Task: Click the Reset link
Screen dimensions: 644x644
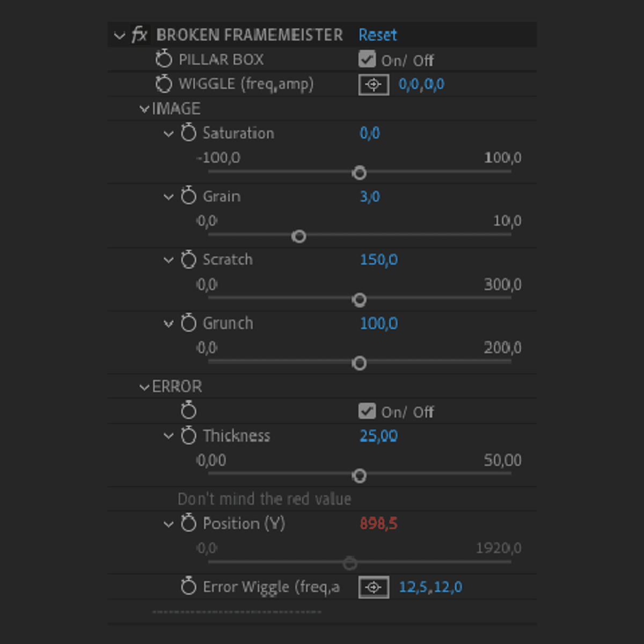Action: [377, 35]
